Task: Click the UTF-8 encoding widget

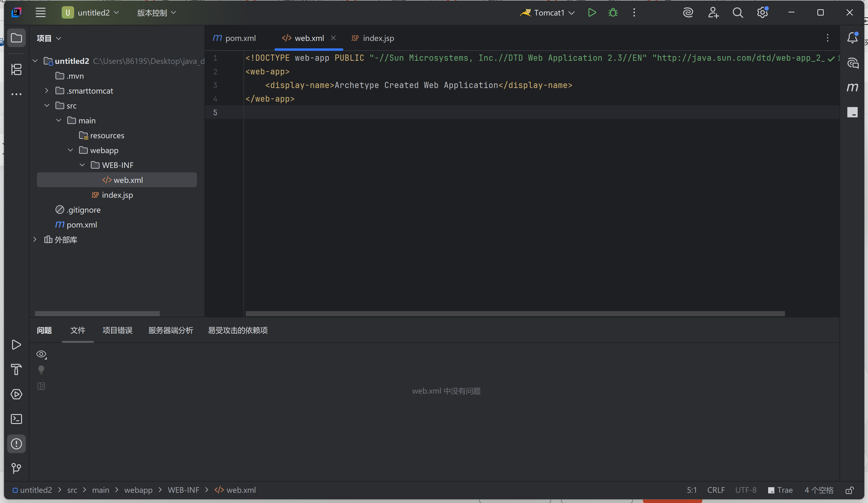Action: [746, 490]
